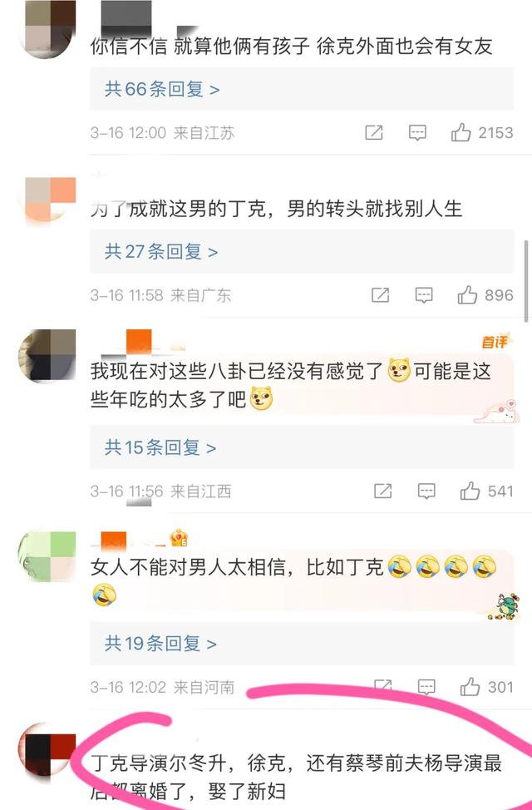Share the 3-16 11:56 Jiangxi comment
The image size is (532, 810).
point(382,491)
